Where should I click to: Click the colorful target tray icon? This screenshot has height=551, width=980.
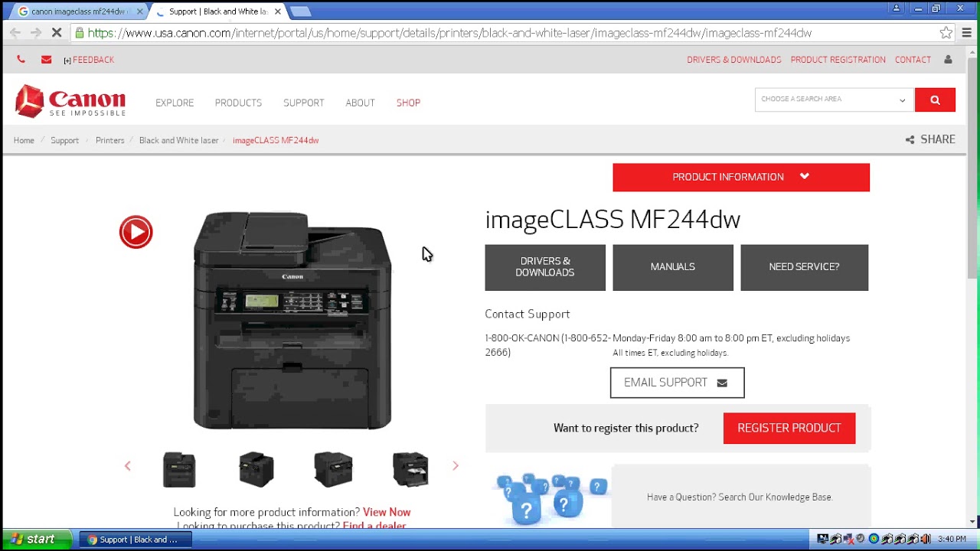[x=874, y=539]
